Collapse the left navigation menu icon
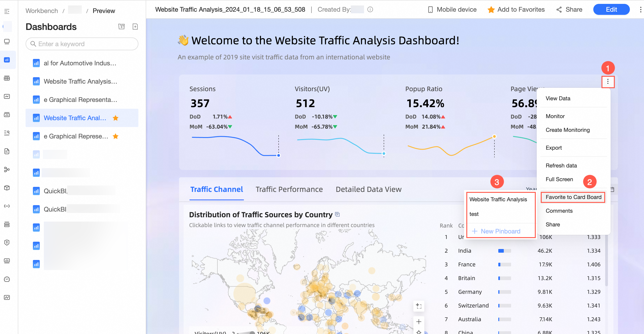The height and width of the screenshot is (334, 644). (7, 11)
